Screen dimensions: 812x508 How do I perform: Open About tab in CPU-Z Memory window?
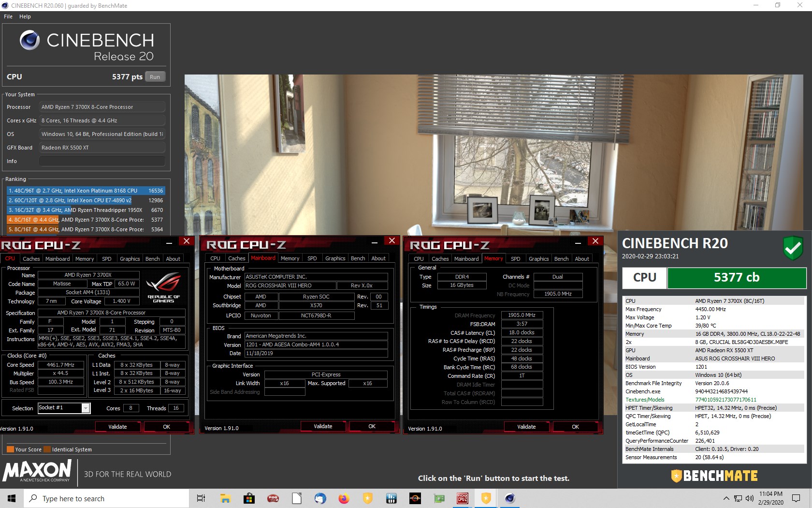pyautogui.click(x=582, y=259)
